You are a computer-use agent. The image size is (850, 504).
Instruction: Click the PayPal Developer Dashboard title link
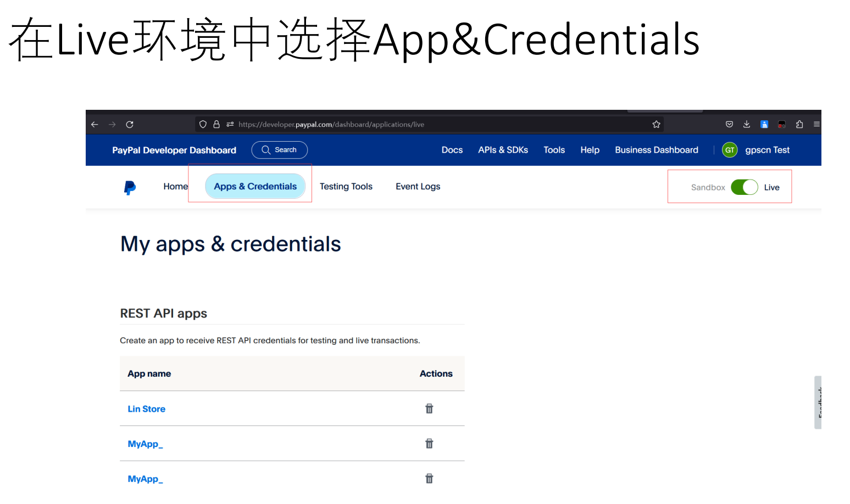point(174,150)
